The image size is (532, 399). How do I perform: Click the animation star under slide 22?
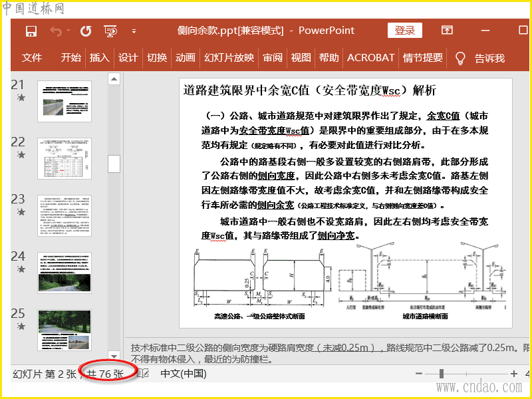click(x=21, y=155)
